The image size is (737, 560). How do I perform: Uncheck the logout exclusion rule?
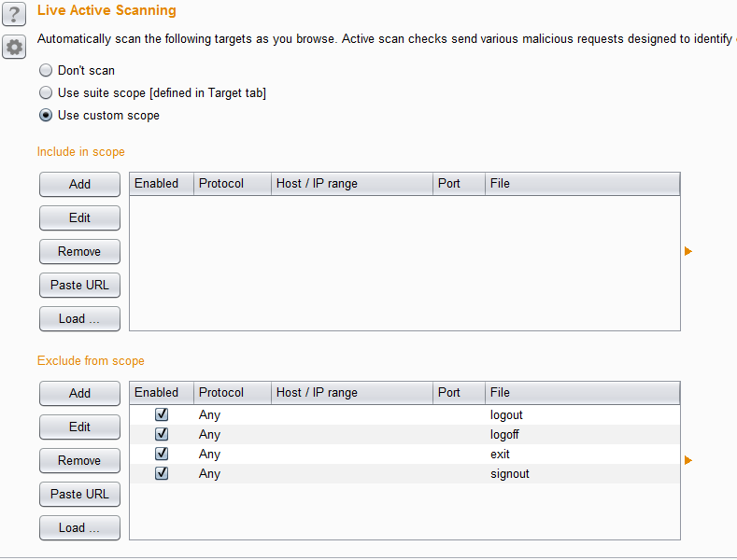pos(162,414)
